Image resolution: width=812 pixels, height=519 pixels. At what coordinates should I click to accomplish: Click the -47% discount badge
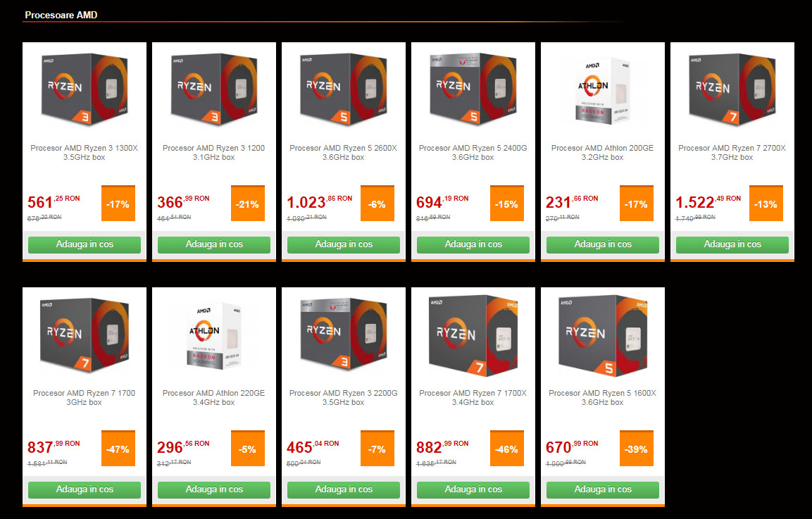[x=118, y=449]
